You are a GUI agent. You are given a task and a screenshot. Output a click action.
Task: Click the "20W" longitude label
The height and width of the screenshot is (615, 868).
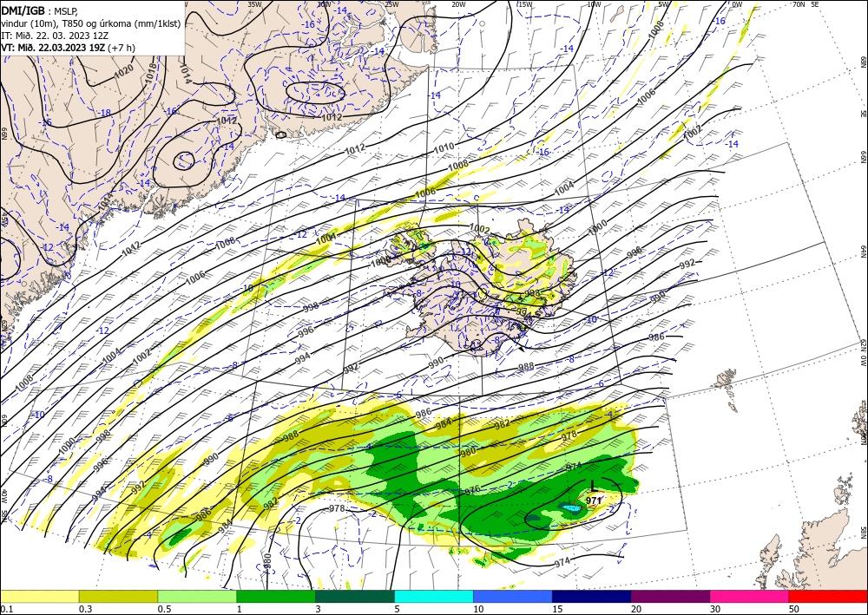pos(458,4)
